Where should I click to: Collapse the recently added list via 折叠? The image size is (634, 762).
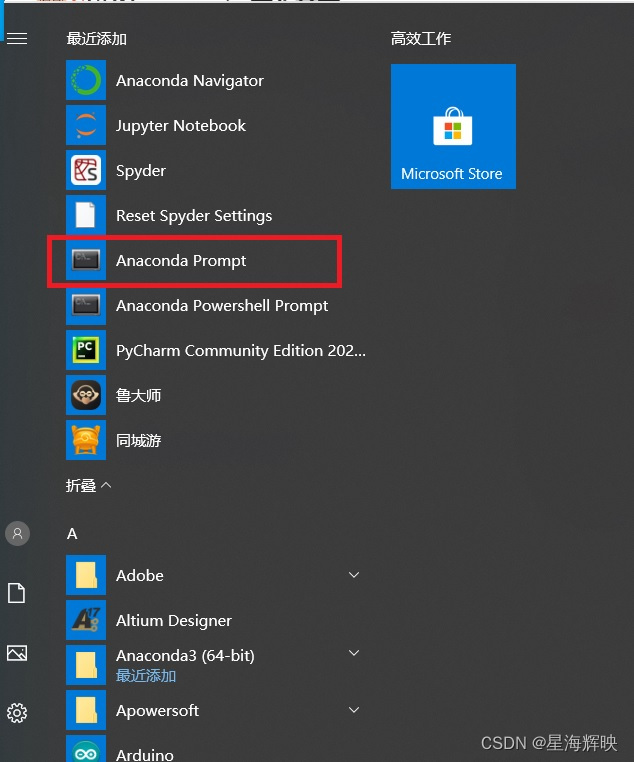(88, 485)
